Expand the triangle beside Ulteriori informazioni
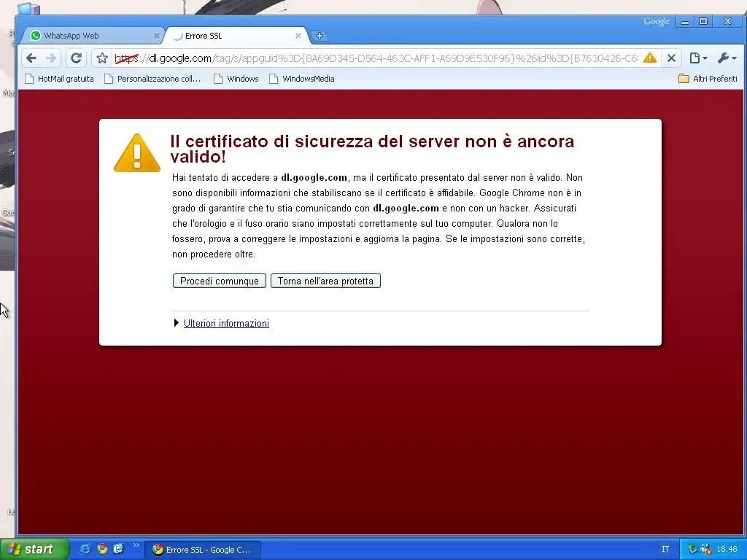747x560 pixels. pyautogui.click(x=177, y=323)
